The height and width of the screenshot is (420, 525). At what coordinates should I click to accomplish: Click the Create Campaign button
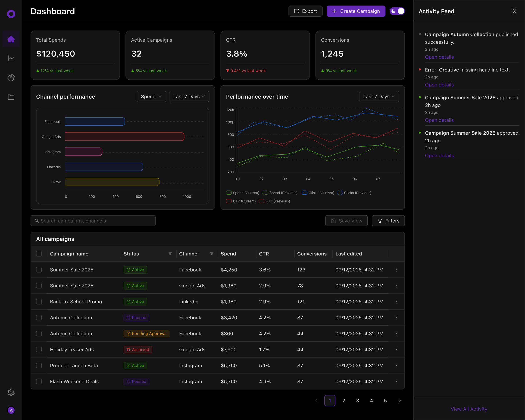tap(356, 11)
